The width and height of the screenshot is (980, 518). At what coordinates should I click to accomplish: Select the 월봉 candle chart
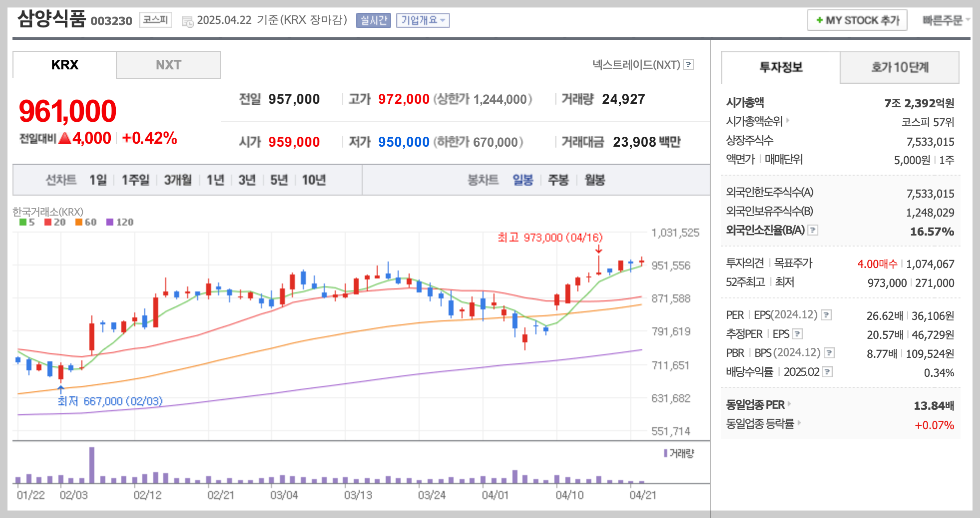[595, 180]
